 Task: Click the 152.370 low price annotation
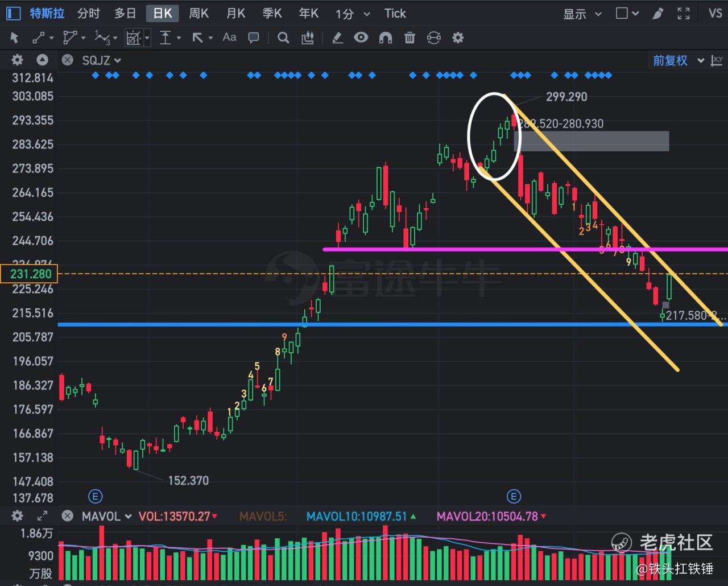tap(188, 481)
